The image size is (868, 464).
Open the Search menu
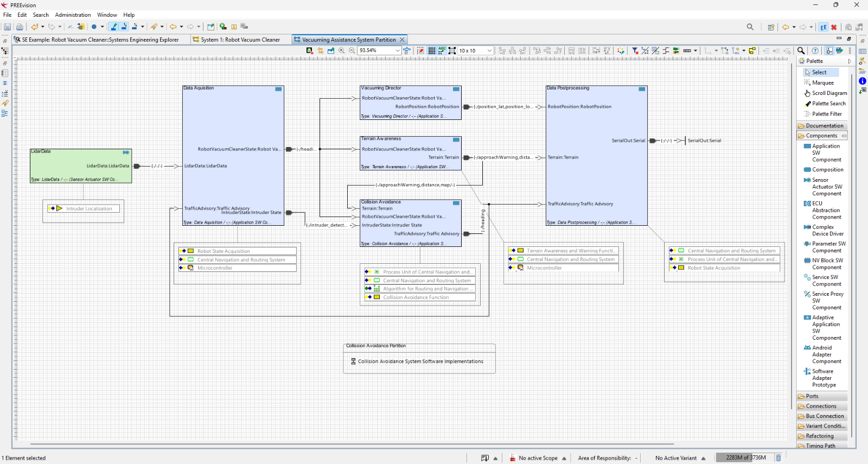click(41, 15)
